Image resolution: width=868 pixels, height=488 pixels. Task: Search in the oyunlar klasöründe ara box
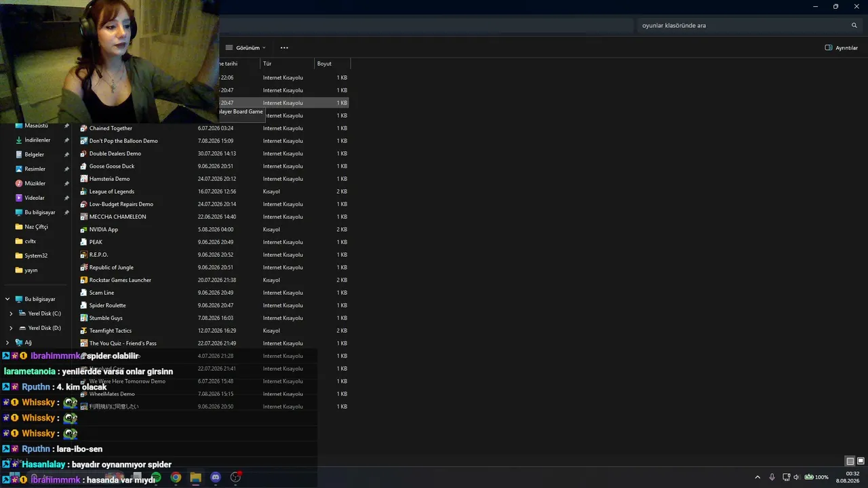click(742, 26)
